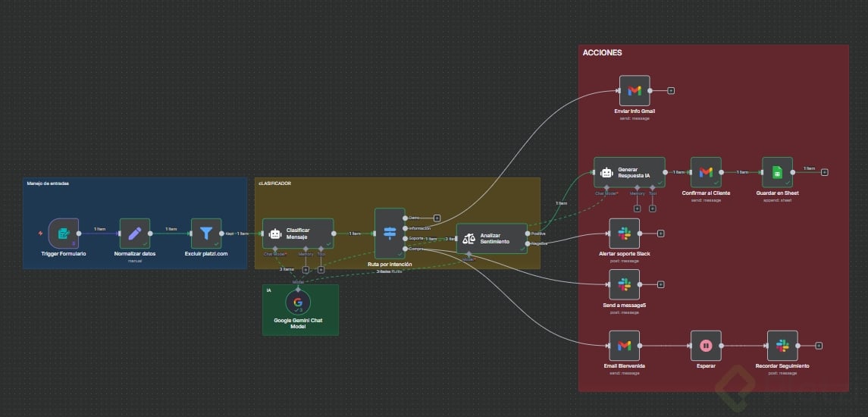Click the Ruta por intención label
Screen dimensions: 868x417
390,264
